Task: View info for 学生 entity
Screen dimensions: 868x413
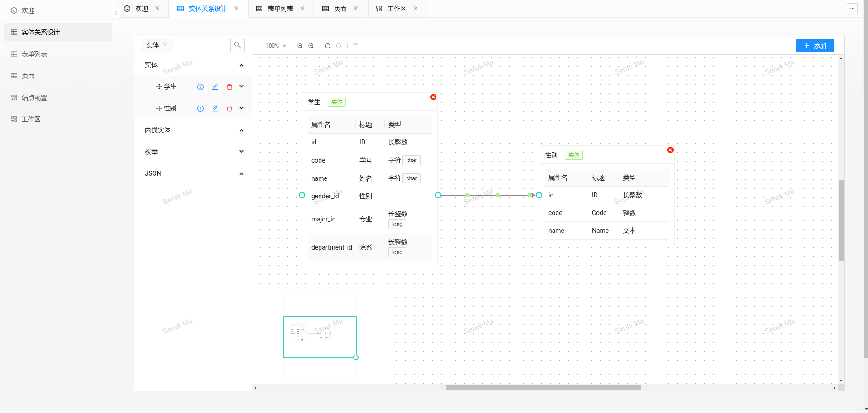Action: coord(200,87)
